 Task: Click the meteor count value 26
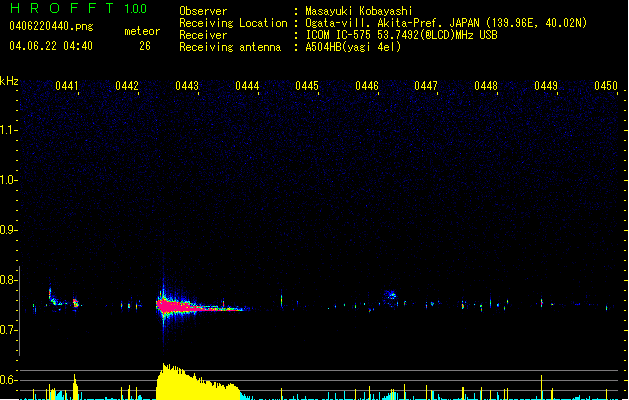point(145,46)
